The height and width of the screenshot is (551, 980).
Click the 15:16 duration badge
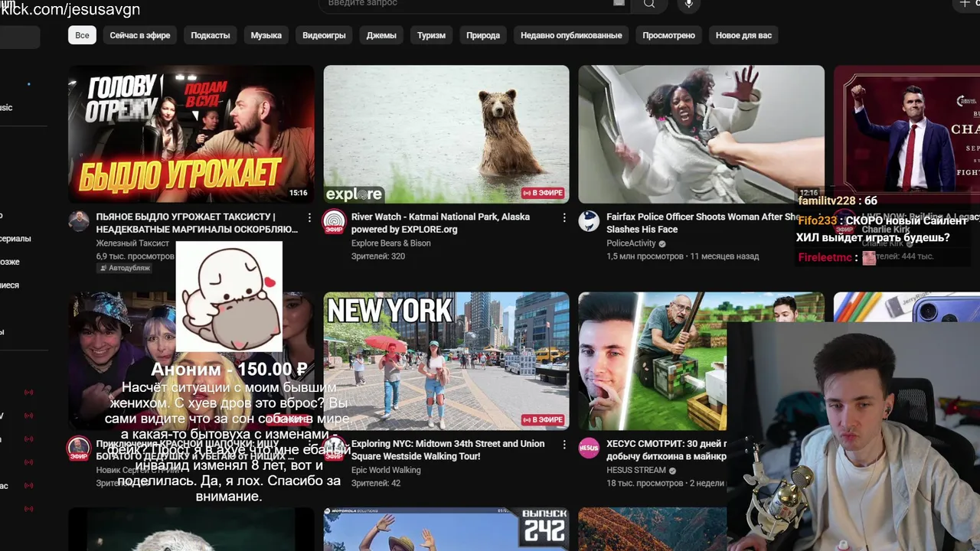(x=299, y=193)
